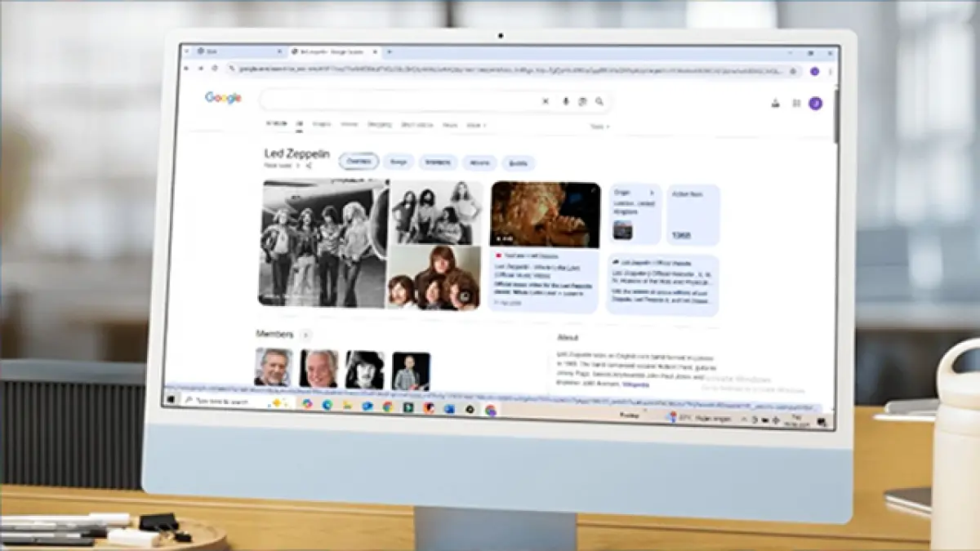980x551 pixels.
Task: Switch to the Images search tab
Action: pyautogui.click(x=321, y=125)
